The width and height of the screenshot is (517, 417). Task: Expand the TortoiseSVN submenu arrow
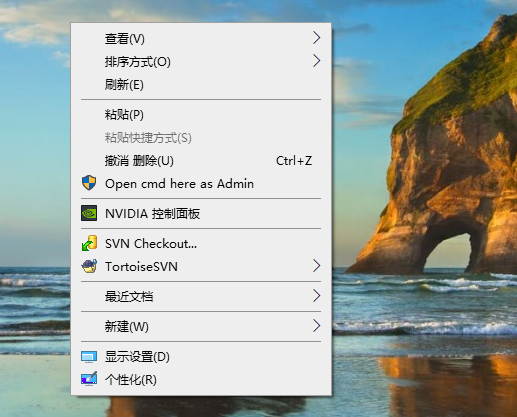(x=316, y=266)
